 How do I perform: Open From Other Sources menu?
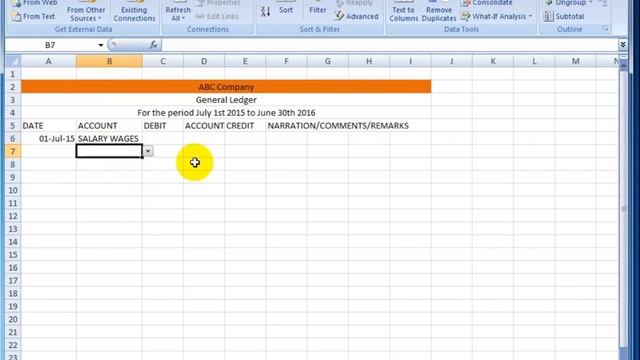(x=86, y=12)
